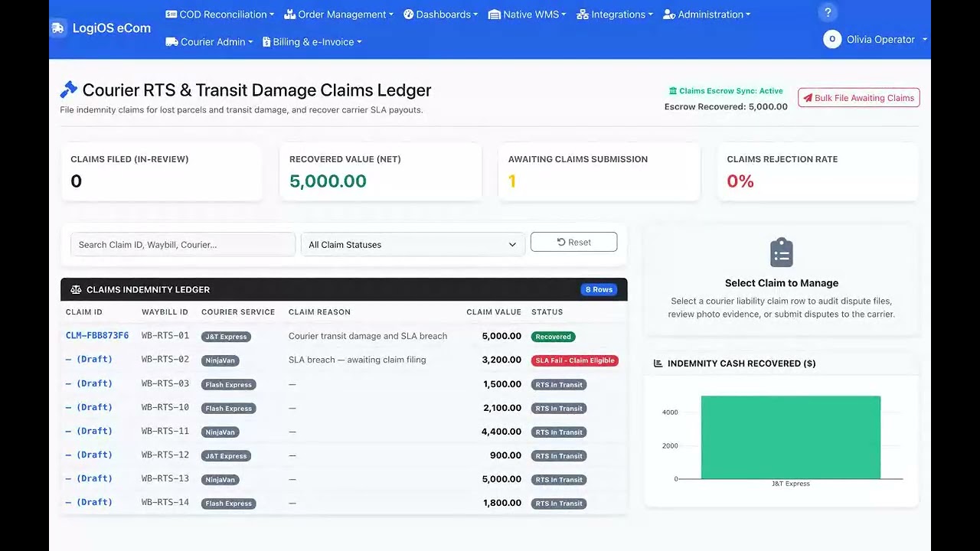Viewport: 980px width, 551px height.
Task: Click the Recovered status badge
Action: click(x=554, y=337)
